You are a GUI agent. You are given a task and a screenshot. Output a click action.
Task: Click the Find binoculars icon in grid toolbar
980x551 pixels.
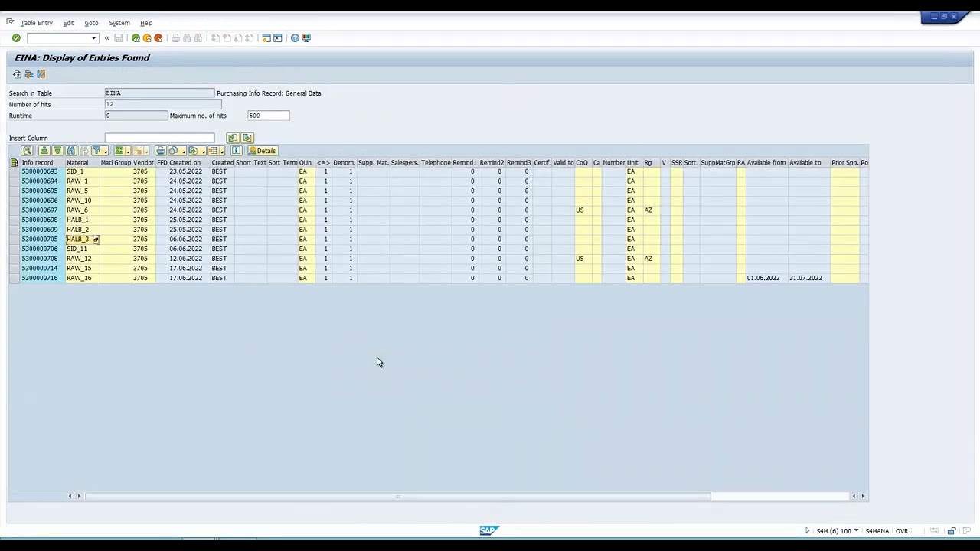tap(71, 151)
